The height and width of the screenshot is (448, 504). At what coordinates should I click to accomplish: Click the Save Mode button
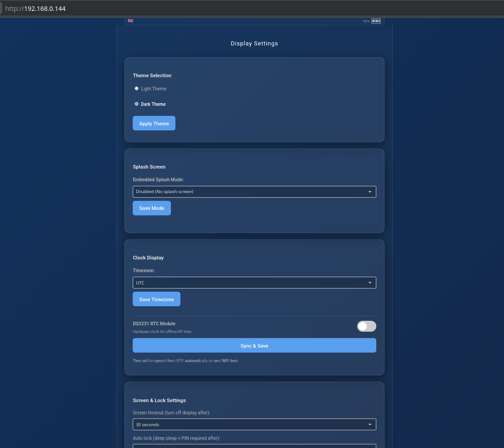pyautogui.click(x=152, y=208)
